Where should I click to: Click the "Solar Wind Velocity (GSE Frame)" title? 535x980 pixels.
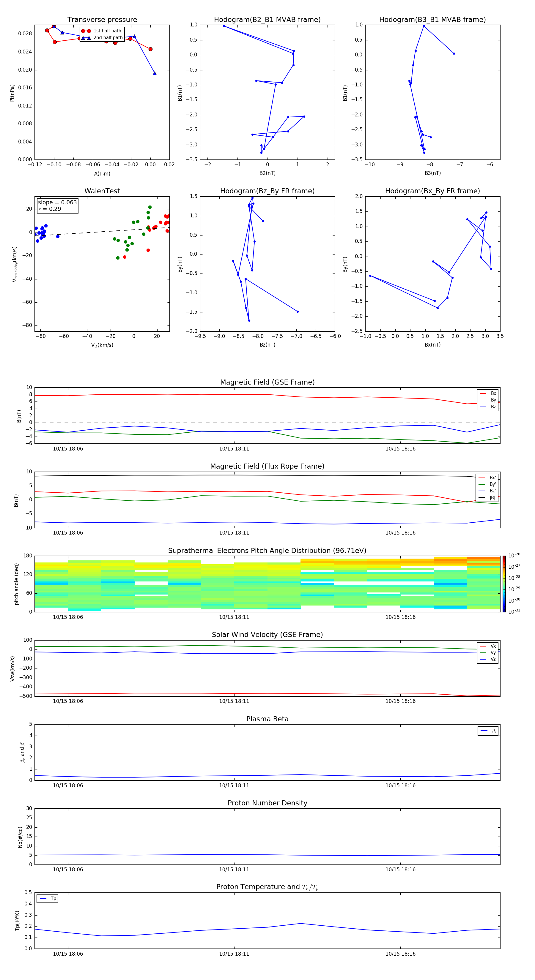[x=267, y=635]
